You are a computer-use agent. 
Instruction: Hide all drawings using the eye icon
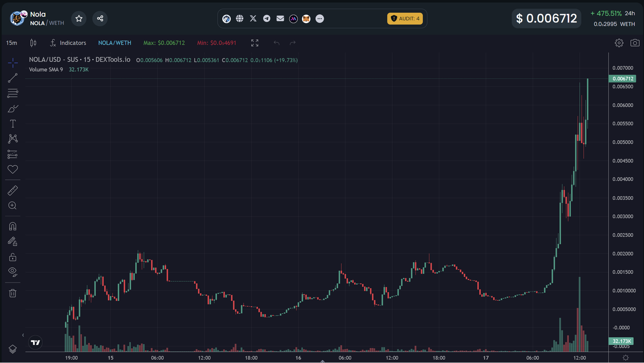pyautogui.click(x=12, y=272)
